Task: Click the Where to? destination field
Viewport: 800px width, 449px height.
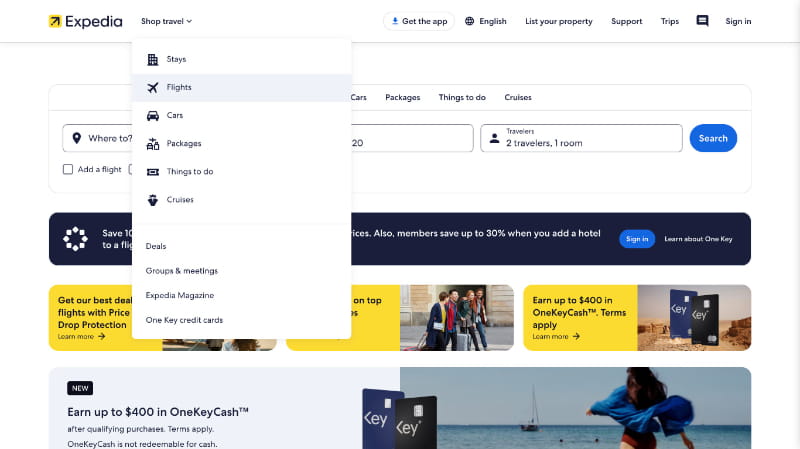Action: pyautogui.click(x=97, y=138)
